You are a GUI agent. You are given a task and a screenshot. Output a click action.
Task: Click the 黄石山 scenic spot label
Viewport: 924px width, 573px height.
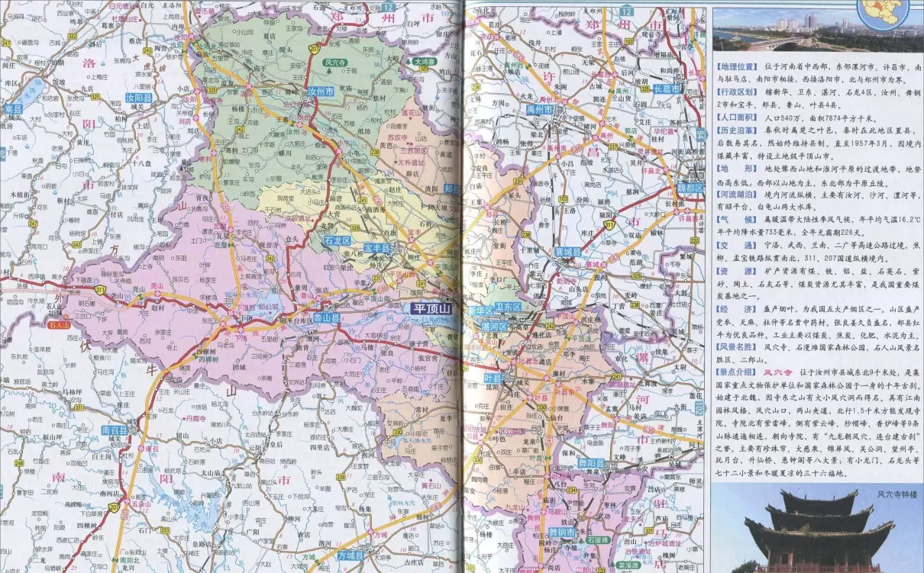pos(431,486)
